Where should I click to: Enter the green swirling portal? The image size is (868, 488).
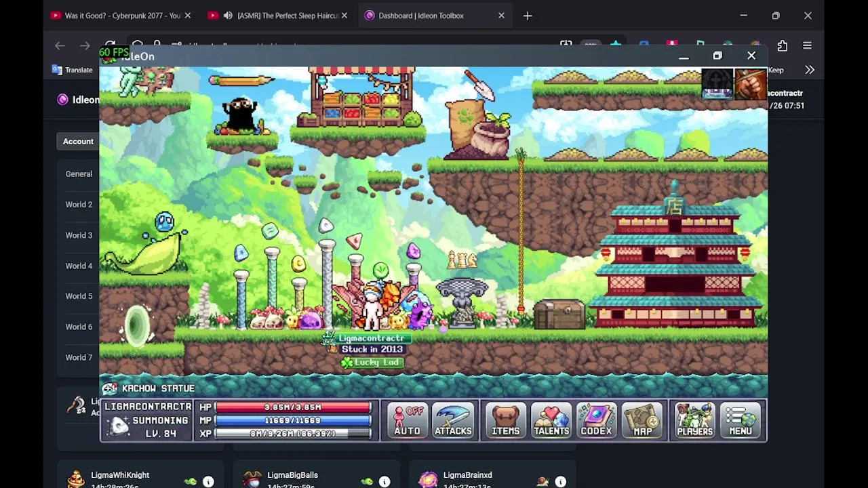[x=137, y=325]
